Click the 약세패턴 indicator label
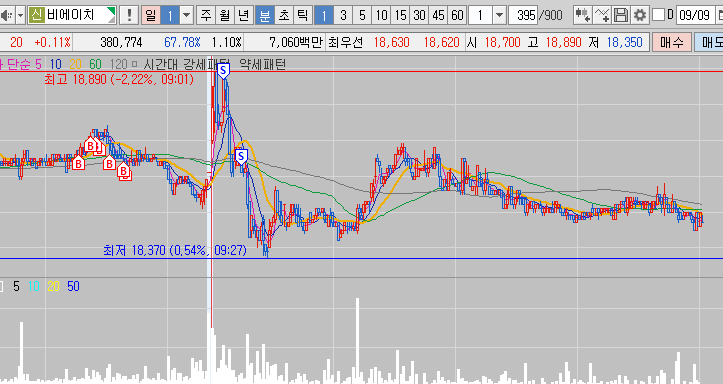The image size is (723, 384). tap(263, 64)
